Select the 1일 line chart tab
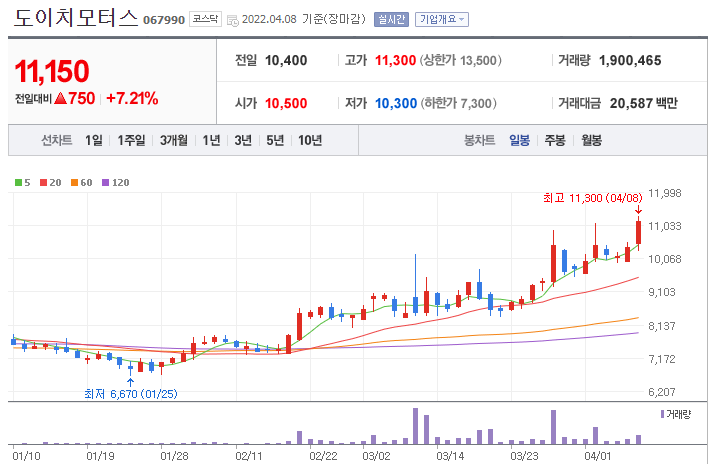The image size is (708, 464). point(94,140)
